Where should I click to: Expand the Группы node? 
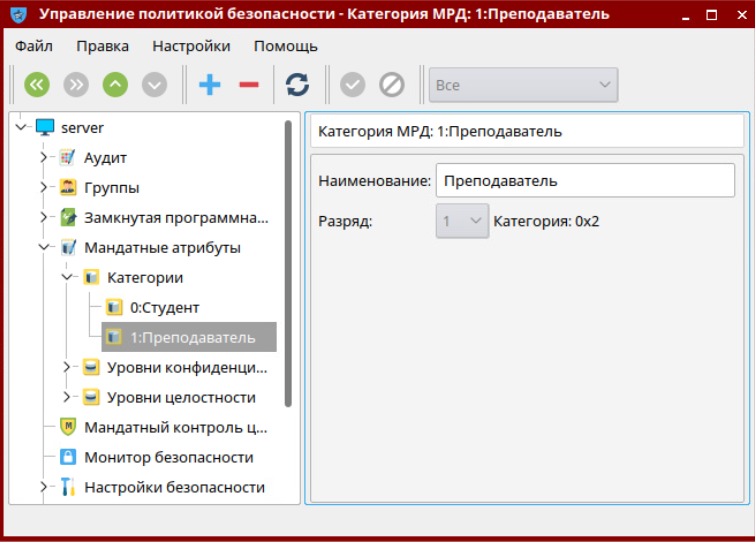pyautogui.click(x=43, y=187)
